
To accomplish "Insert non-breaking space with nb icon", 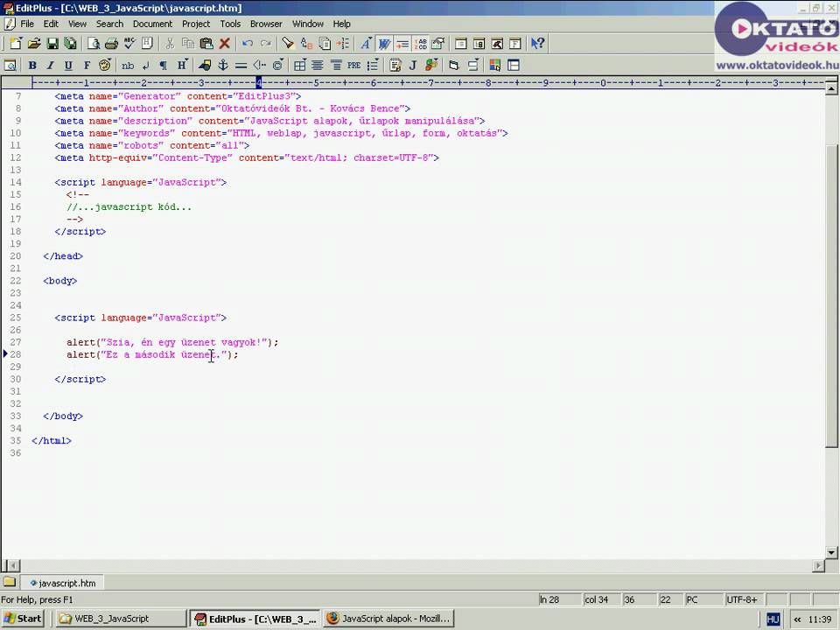I will (x=128, y=66).
